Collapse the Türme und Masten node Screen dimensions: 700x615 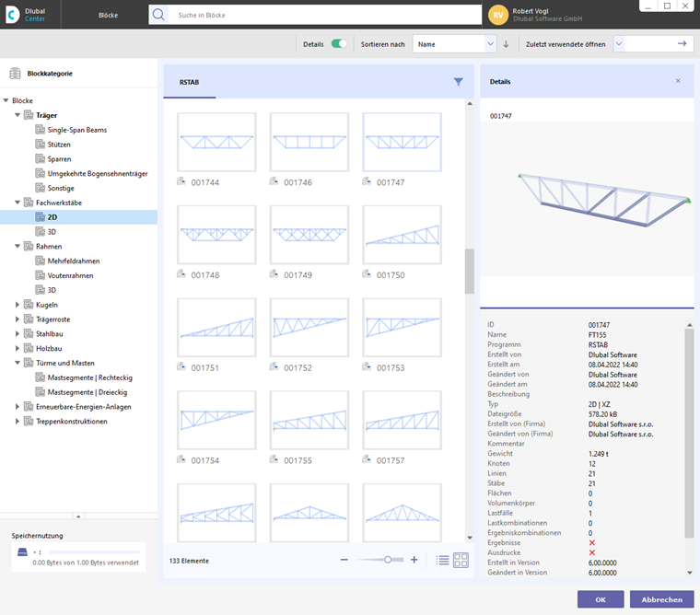pyautogui.click(x=17, y=363)
